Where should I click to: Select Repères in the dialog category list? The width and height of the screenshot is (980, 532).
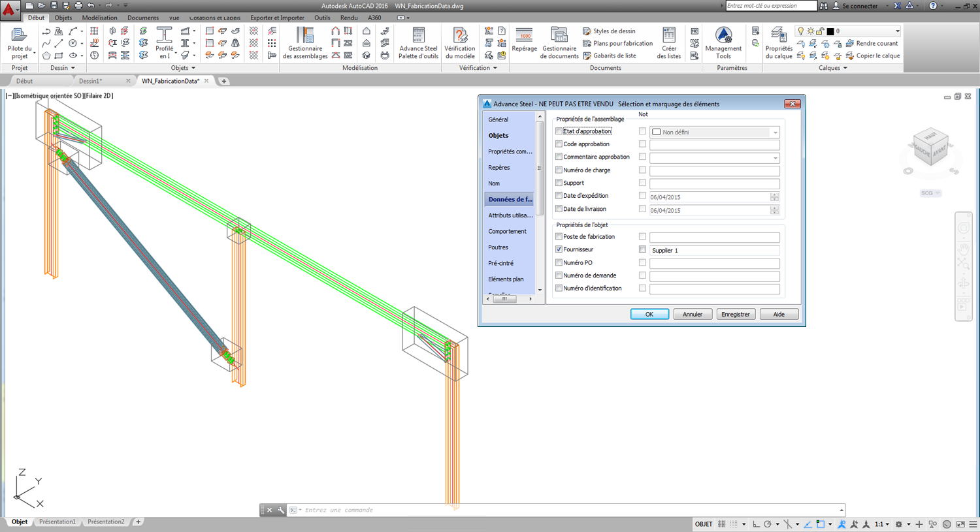pos(499,168)
